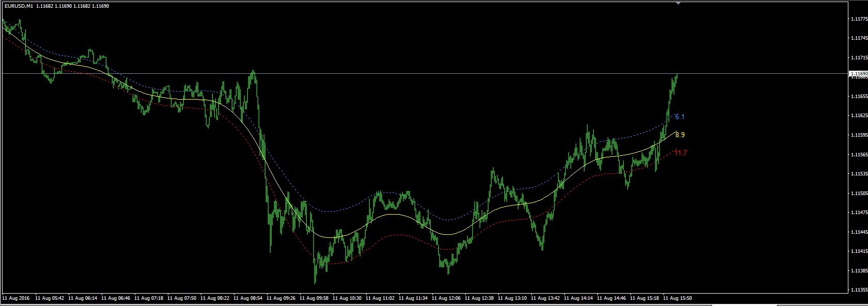Click the 1.11415 price scale label
This screenshot has height=306, width=868.
point(858,251)
